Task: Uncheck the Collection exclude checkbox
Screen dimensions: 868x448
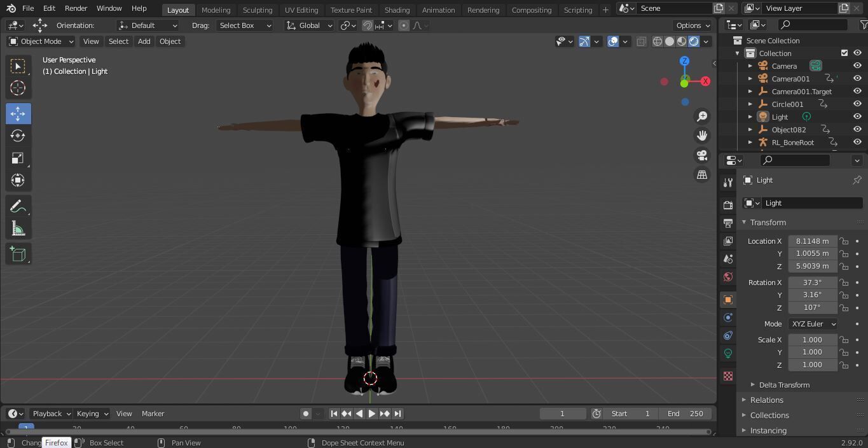Action: pos(844,53)
